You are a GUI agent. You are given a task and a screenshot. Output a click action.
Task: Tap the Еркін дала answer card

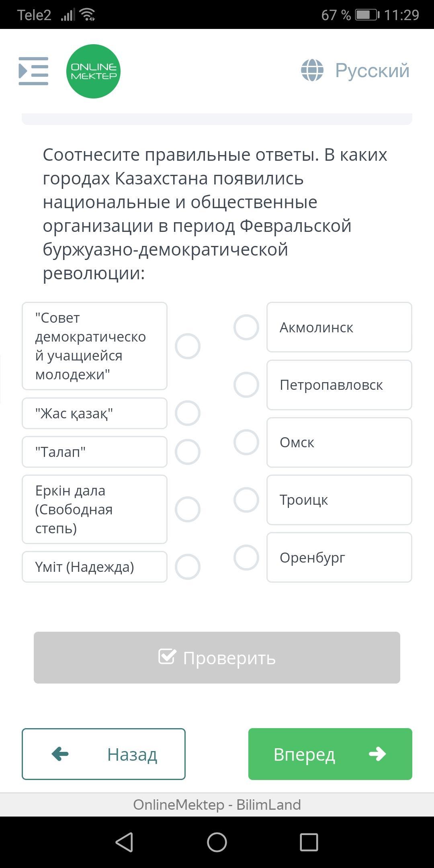click(94, 509)
